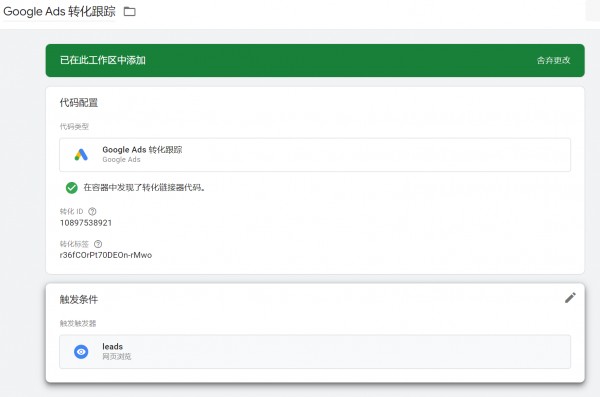Click the leads trigger eye icon

tap(81, 351)
